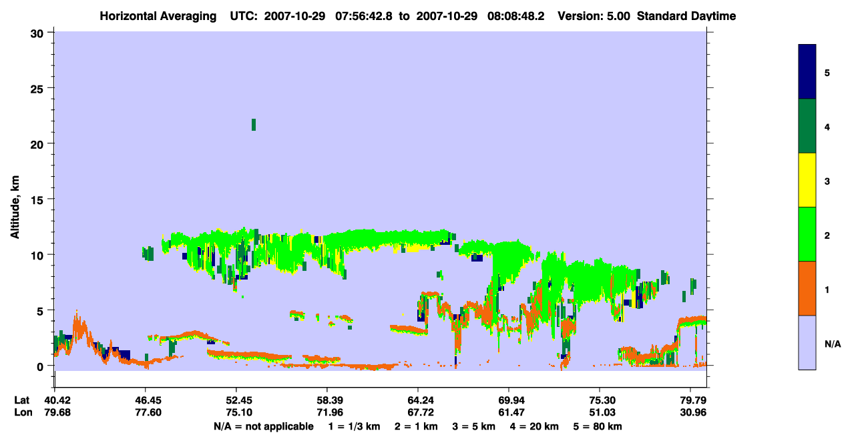Click the 'Lon' row label
The height and width of the screenshot is (445, 868).
pyautogui.click(x=23, y=412)
